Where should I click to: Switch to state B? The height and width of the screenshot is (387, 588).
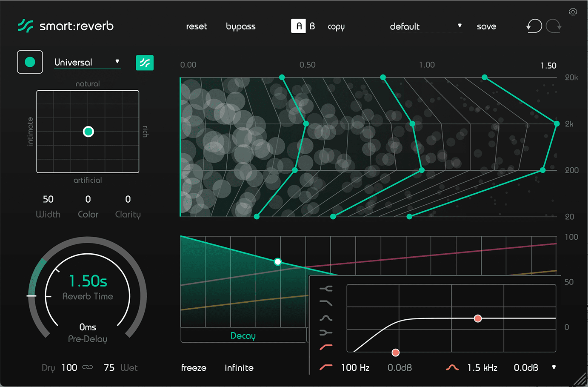coord(312,26)
